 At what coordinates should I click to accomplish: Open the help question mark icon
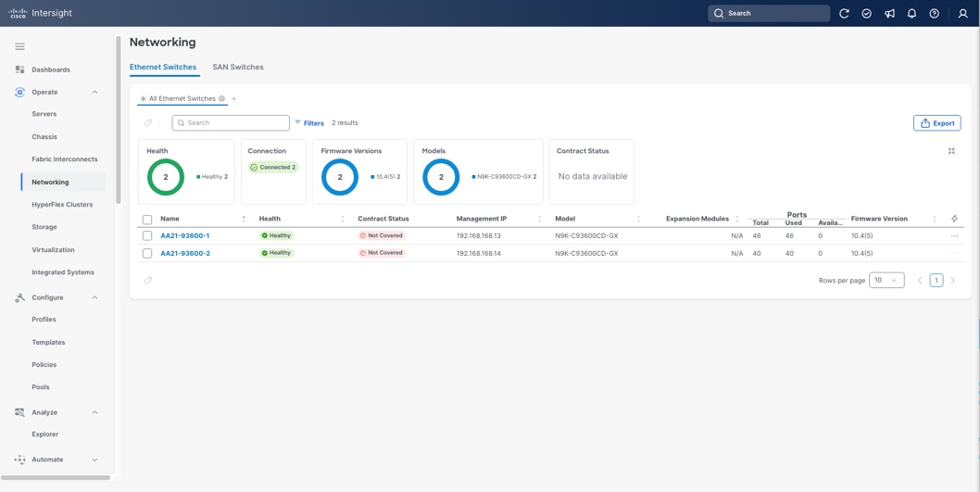pos(934,14)
